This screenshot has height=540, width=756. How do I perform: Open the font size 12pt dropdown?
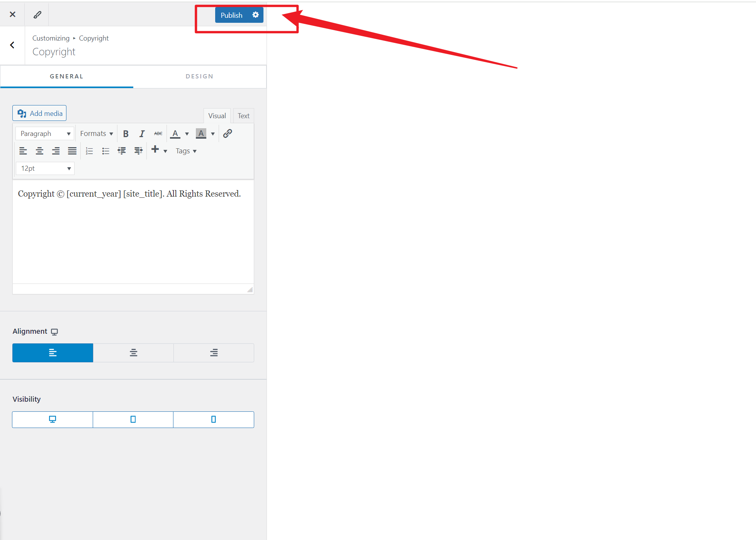click(x=44, y=169)
